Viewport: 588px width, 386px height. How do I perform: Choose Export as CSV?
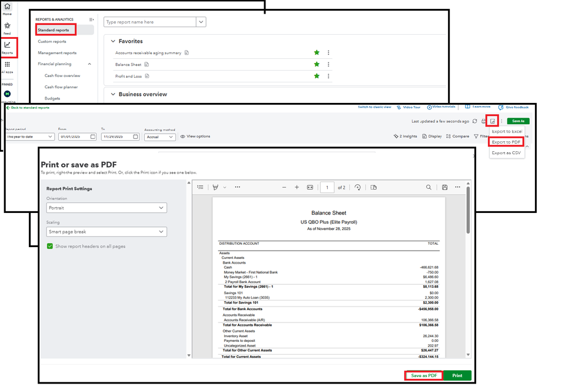pyautogui.click(x=506, y=153)
